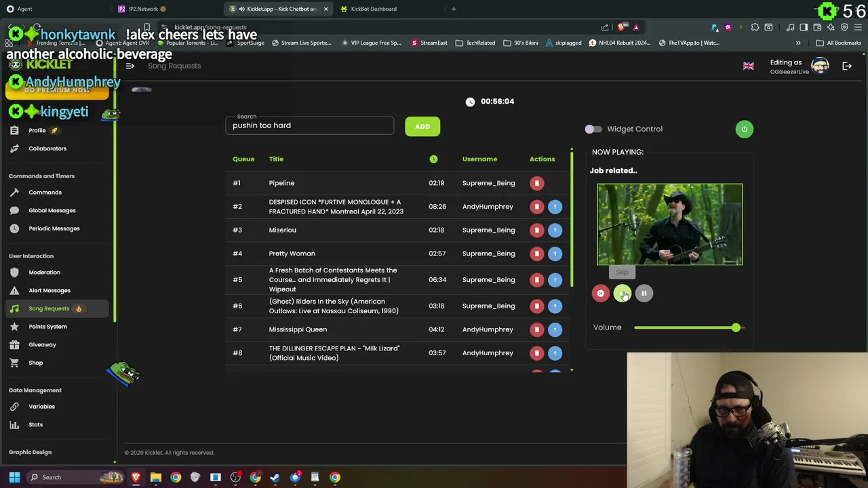Open a new browser tab
This screenshot has height=488, width=868.
(454, 9)
